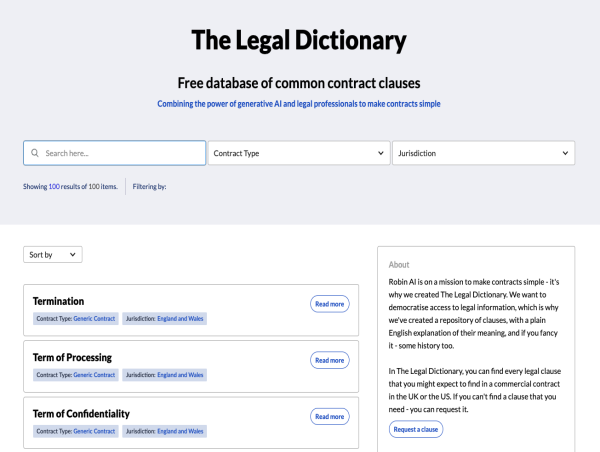Open the Term of Processing title
Screen dimensions: 600x452
pos(72,357)
